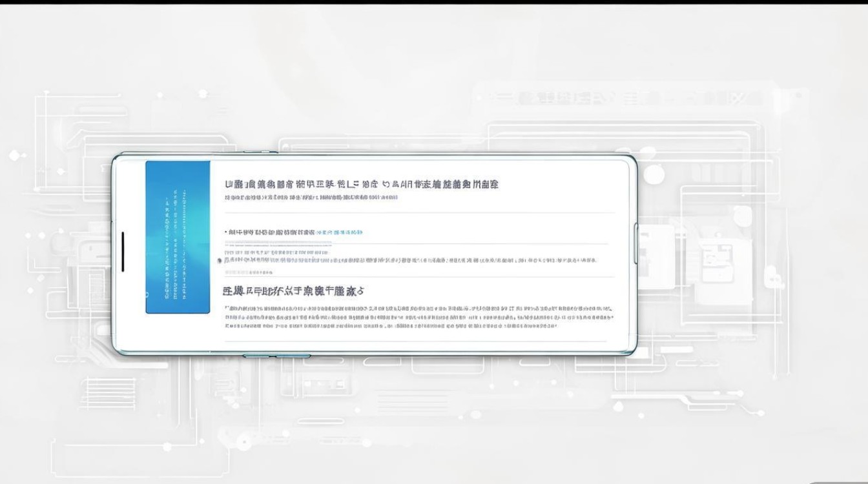Click the dark bulleted text before the blue link
This screenshot has height=484, width=868.
[270, 232]
